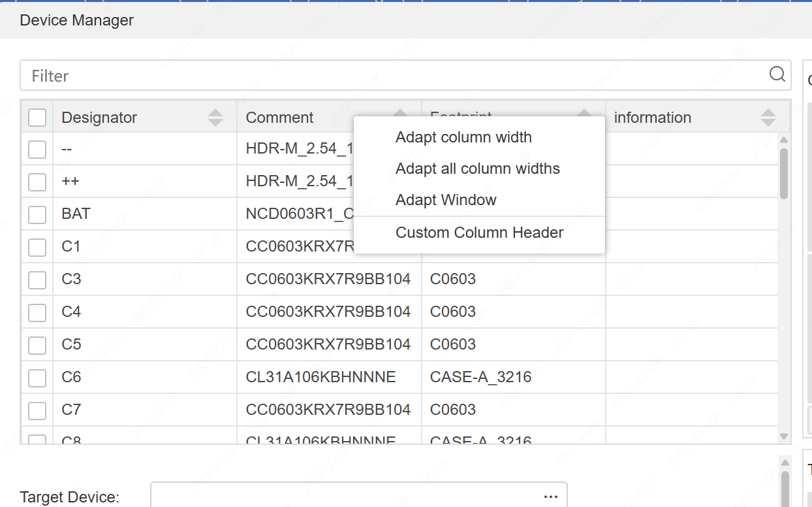
Task: Sort by the Designator column arrows
Action: coord(215,118)
